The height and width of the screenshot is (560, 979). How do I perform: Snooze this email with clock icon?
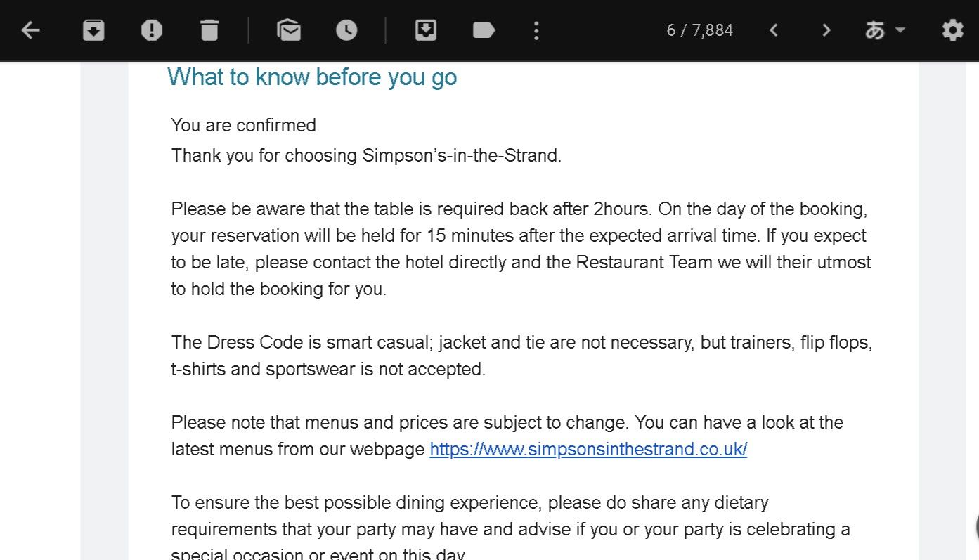(346, 30)
